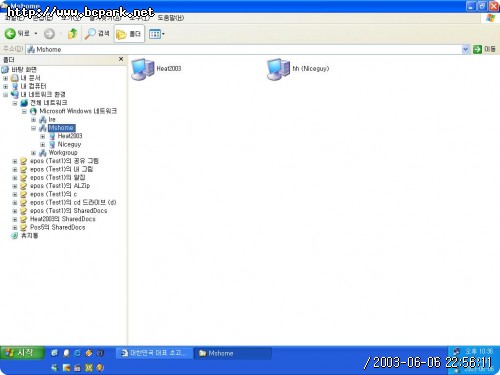The height and width of the screenshot is (375, 500).
Task: Collapse the 내 네트워크 환경 tree node
Action: tap(5, 95)
